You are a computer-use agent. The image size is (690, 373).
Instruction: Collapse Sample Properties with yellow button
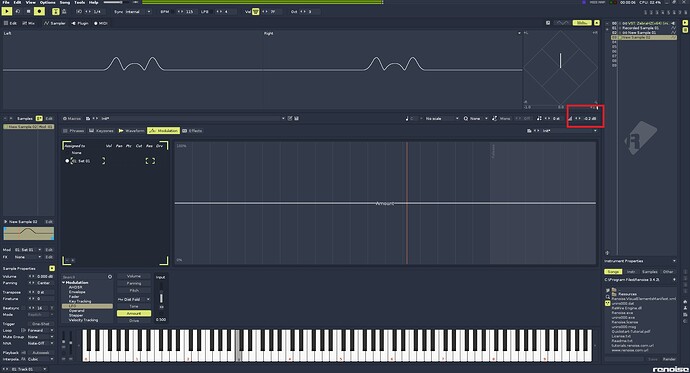[52, 268]
